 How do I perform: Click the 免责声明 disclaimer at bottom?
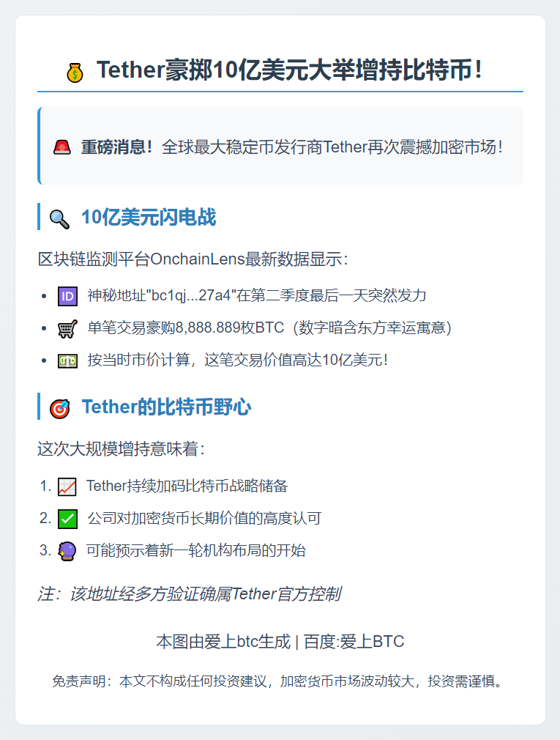(280, 681)
